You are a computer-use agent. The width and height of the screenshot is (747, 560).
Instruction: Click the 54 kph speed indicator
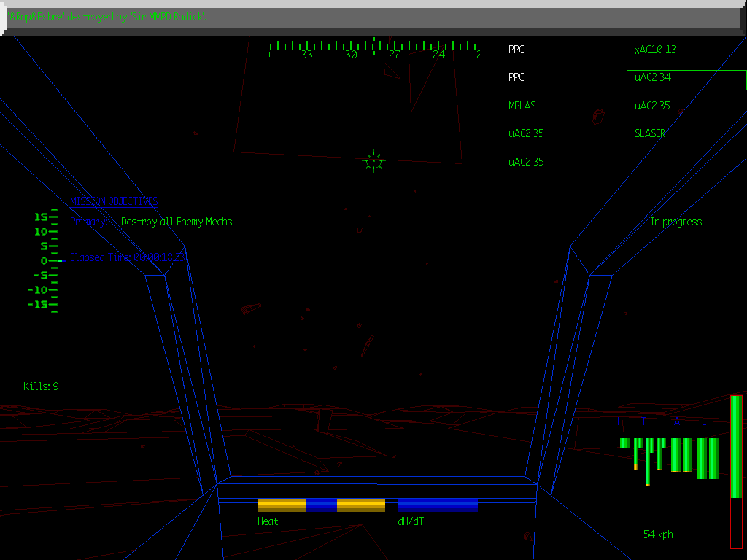click(658, 534)
